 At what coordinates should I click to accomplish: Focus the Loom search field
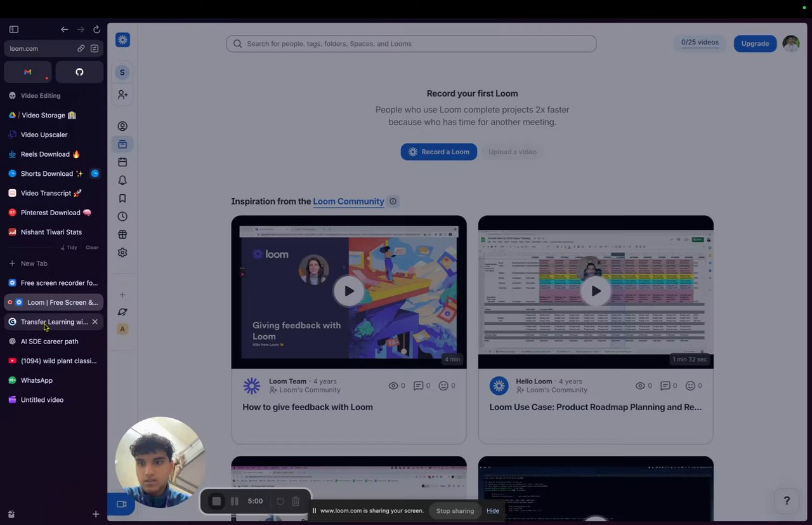click(x=411, y=44)
